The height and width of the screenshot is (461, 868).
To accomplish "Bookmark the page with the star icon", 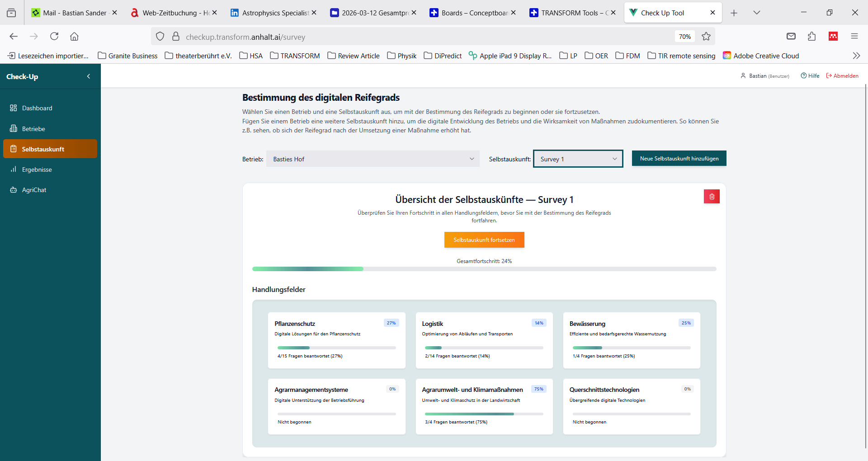I will (706, 37).
